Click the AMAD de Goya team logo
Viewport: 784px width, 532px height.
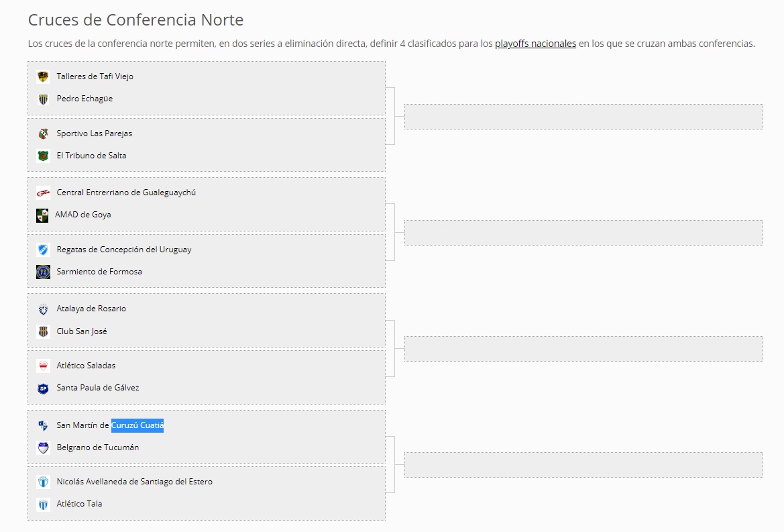coord(42,215)
